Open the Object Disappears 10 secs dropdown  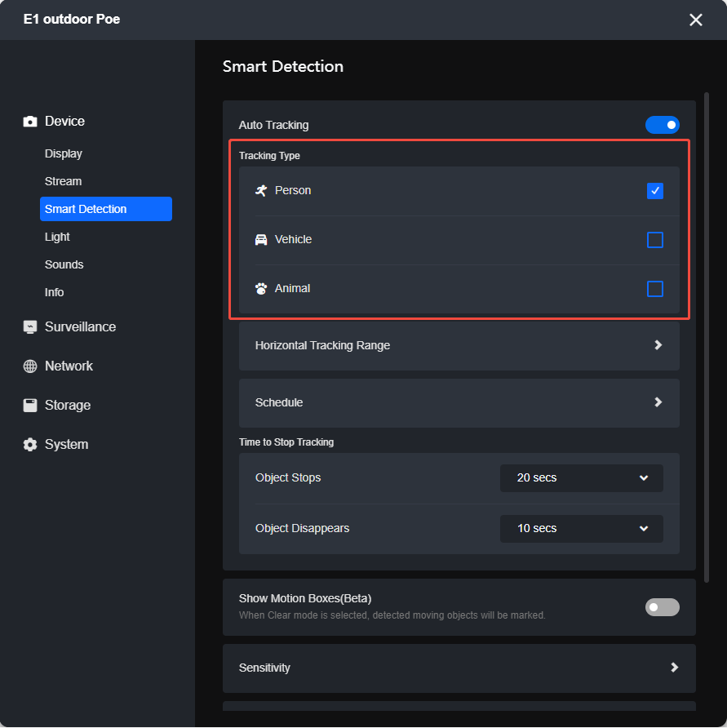coord(581,528)
